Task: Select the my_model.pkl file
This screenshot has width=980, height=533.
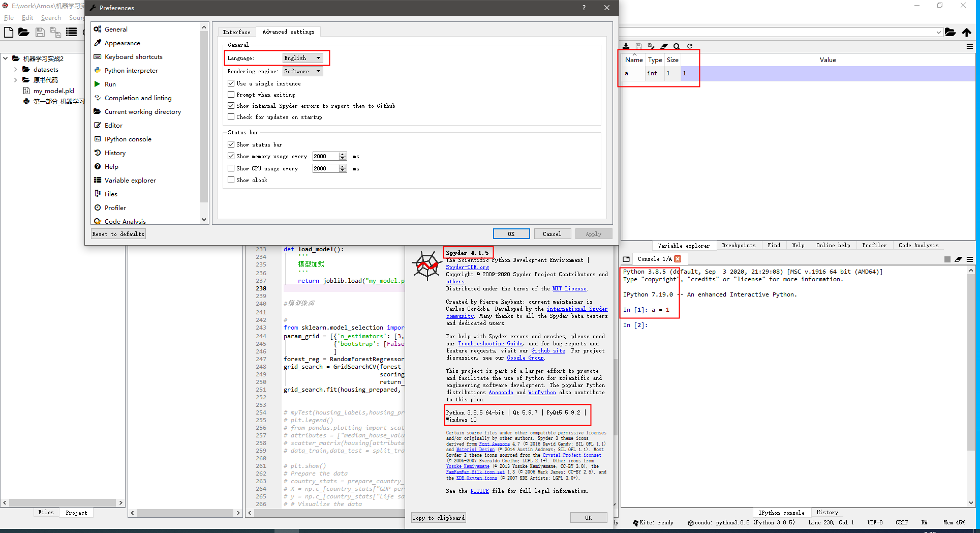Action: tap(54, 90)
